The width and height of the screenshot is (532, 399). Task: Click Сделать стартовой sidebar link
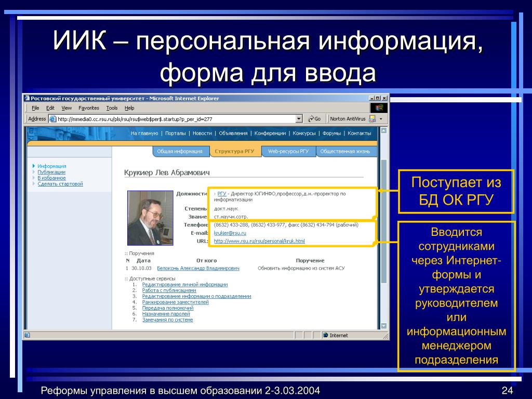pos(60,184)
